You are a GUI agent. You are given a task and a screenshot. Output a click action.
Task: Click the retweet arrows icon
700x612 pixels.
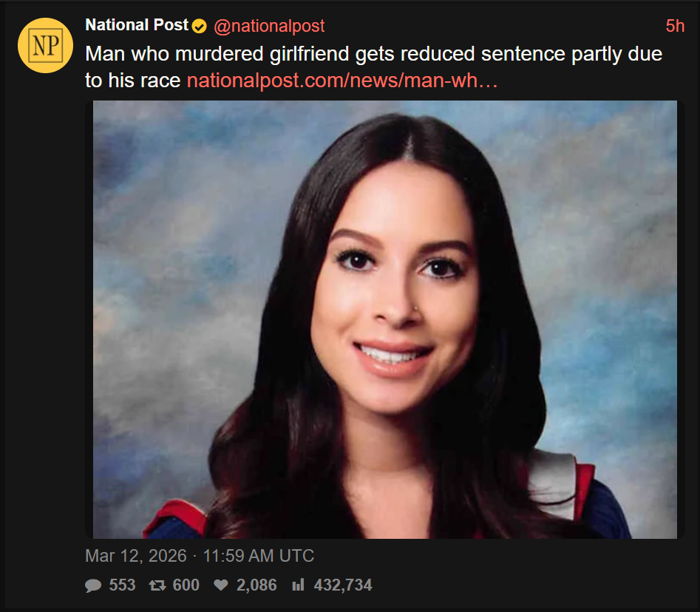pyautogui.click(x=157, y=585)
